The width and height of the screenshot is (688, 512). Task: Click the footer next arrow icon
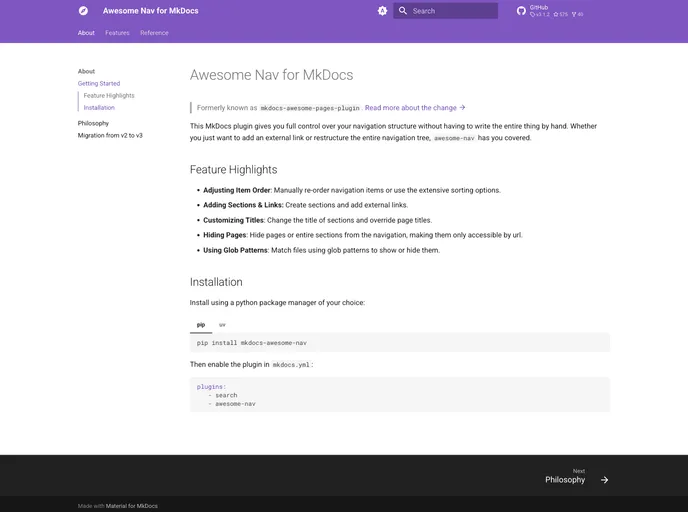[x=605, y=480]
